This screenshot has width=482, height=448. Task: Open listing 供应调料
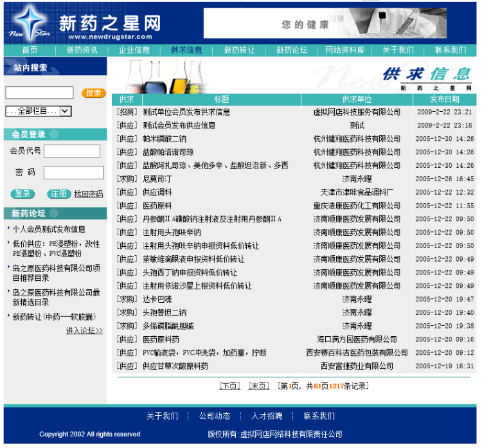click(x=157, y=192)
